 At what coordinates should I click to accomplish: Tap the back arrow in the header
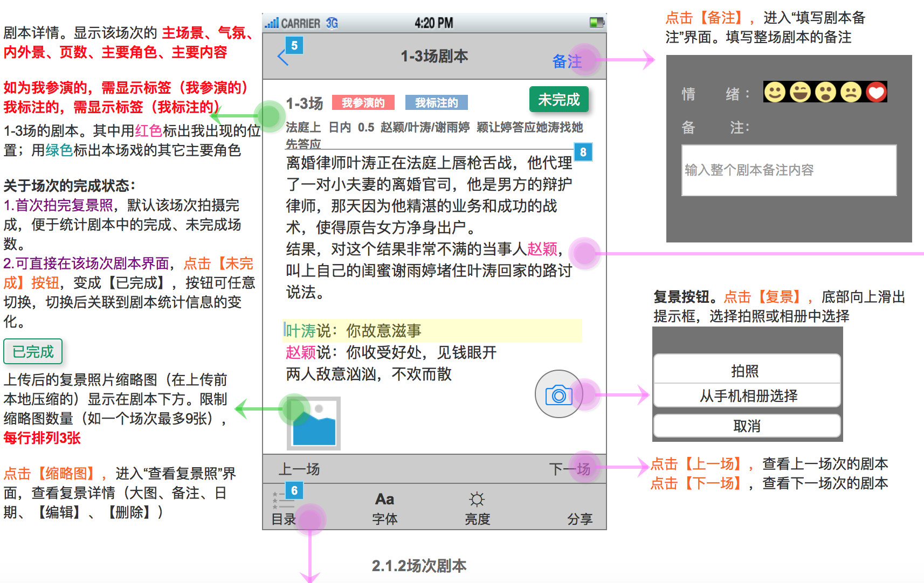point(283,57)
